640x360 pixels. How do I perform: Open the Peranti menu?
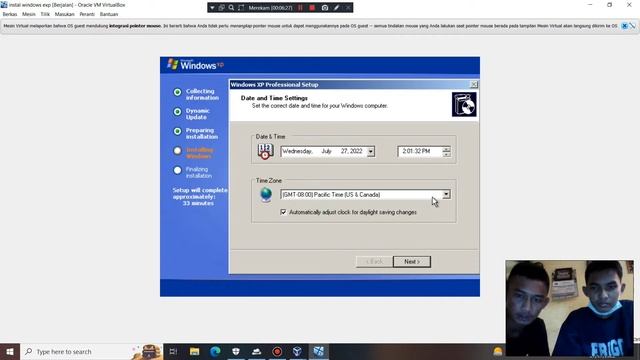pyautogui.click(x=87, y=14)
